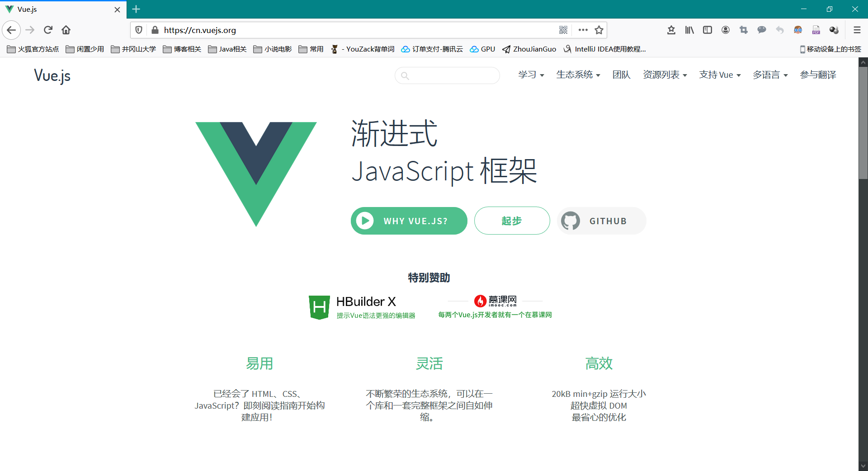Image resolution: width=868 pixels, height=471 pixels.
Task: Bookmark this page with star icon
Action: pyautogui.click(x=599, y=30)
